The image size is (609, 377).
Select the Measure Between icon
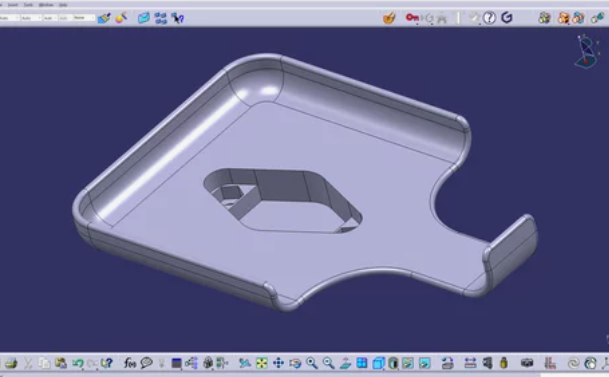pos(470,363)
